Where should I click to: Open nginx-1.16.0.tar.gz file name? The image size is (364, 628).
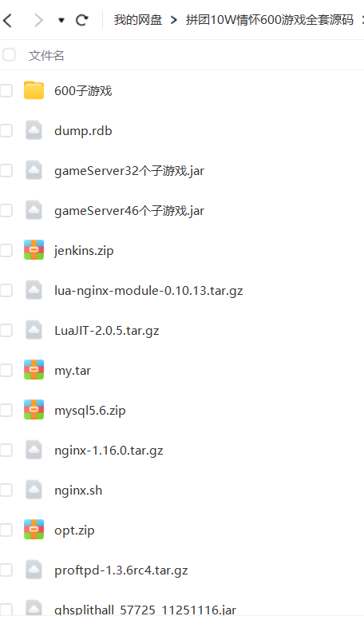109,450
